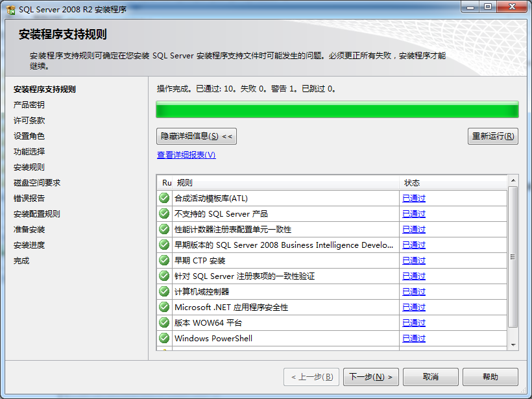Click rule text Microsoft .NET 应用程序安全性
Viewport: 532px width, 399px height.
tap(232, 308)
